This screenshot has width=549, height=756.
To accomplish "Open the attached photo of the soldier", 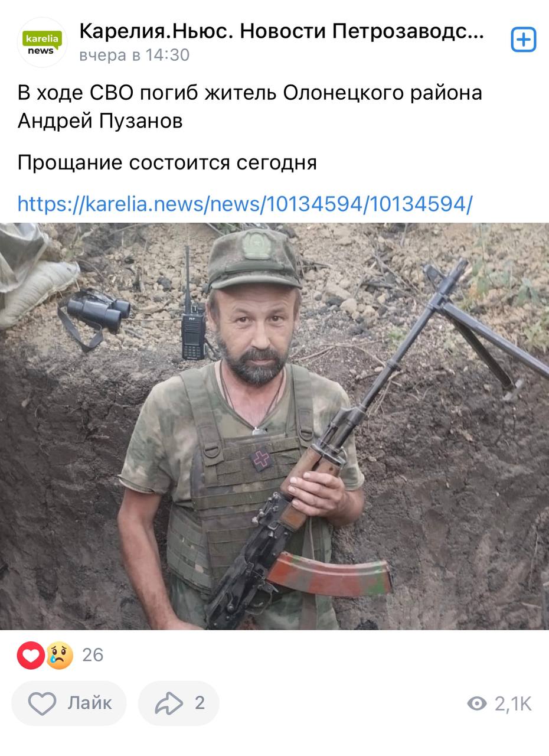I will click(274, 426).
